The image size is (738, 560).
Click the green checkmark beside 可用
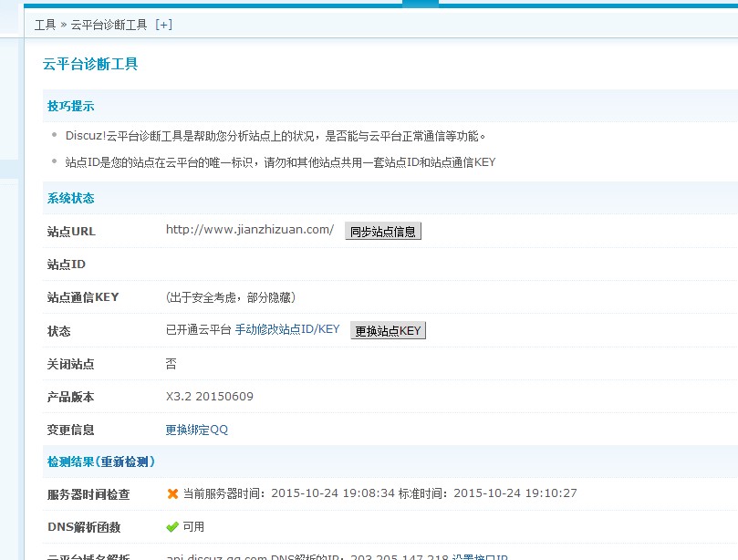172,526
